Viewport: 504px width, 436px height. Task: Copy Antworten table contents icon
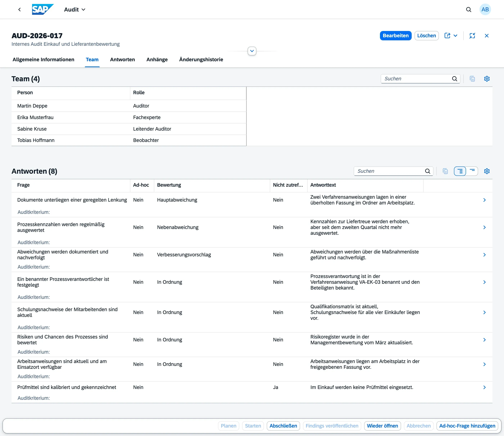tap(445, 171)
